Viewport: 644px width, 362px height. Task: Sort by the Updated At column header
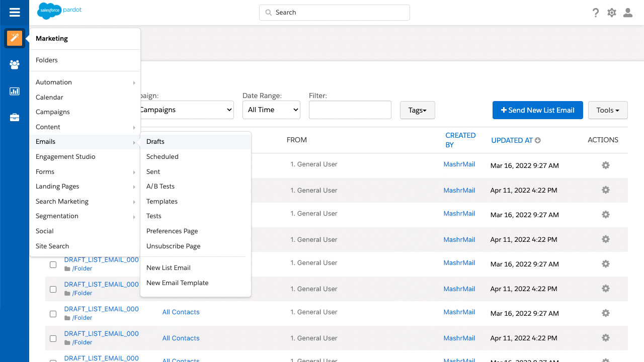tap(512, 140)
